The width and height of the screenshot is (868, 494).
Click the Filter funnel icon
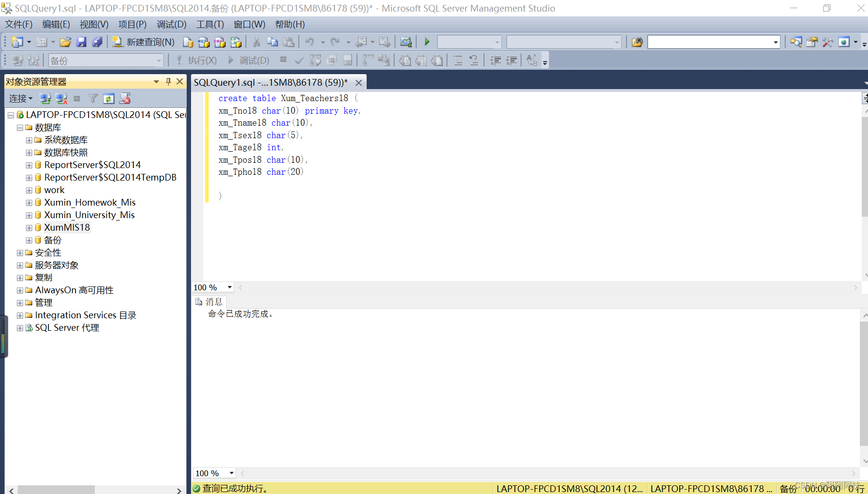click(93, 99)
